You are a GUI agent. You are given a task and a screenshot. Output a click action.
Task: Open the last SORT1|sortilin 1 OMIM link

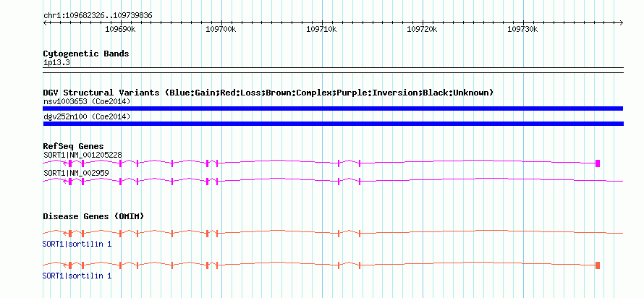tap(77, 276)
